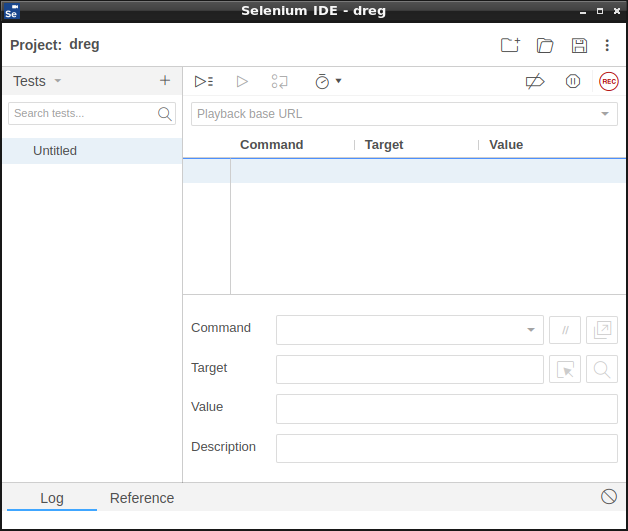Image resolution: width=628 pixels, height=531 pixels.
Task: Select the Untitled test
Action: tap(93, 151)
